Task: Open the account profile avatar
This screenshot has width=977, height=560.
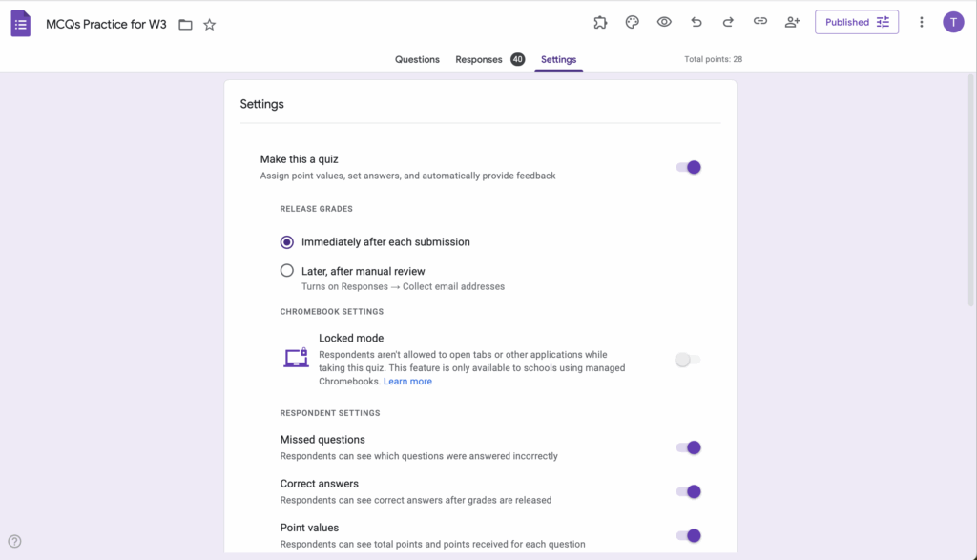Action: click(953, 22)
